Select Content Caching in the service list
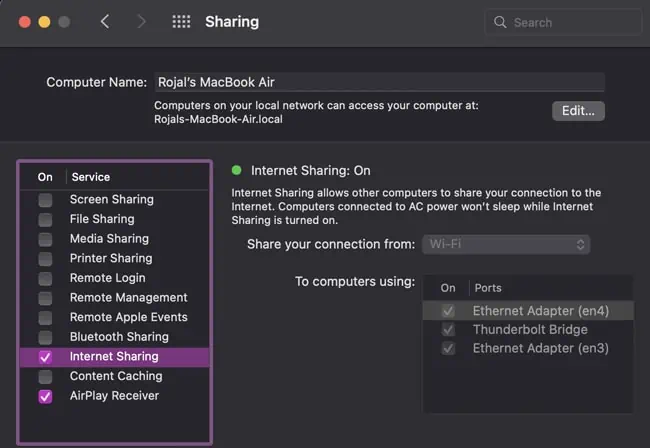The image size is (650, 448). point(115,376)
